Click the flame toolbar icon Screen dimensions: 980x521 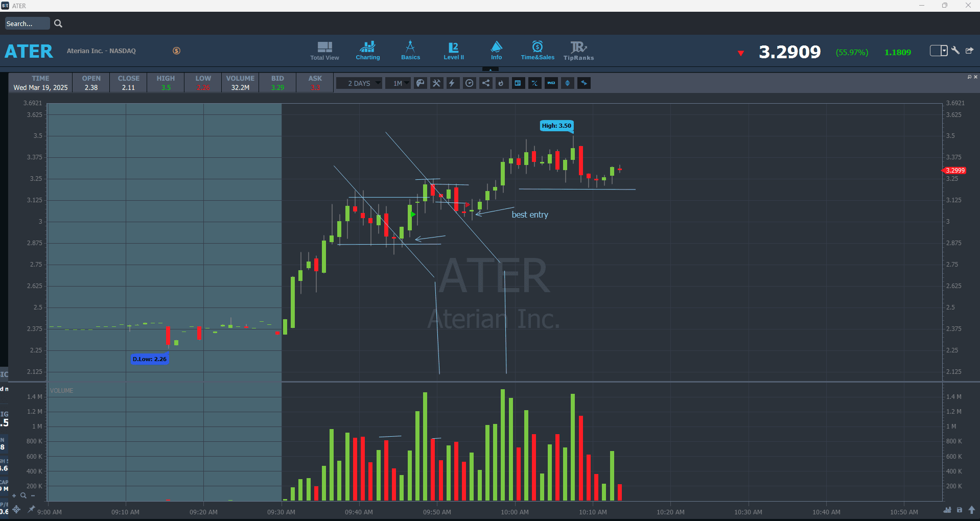click(x=502, y=83)
